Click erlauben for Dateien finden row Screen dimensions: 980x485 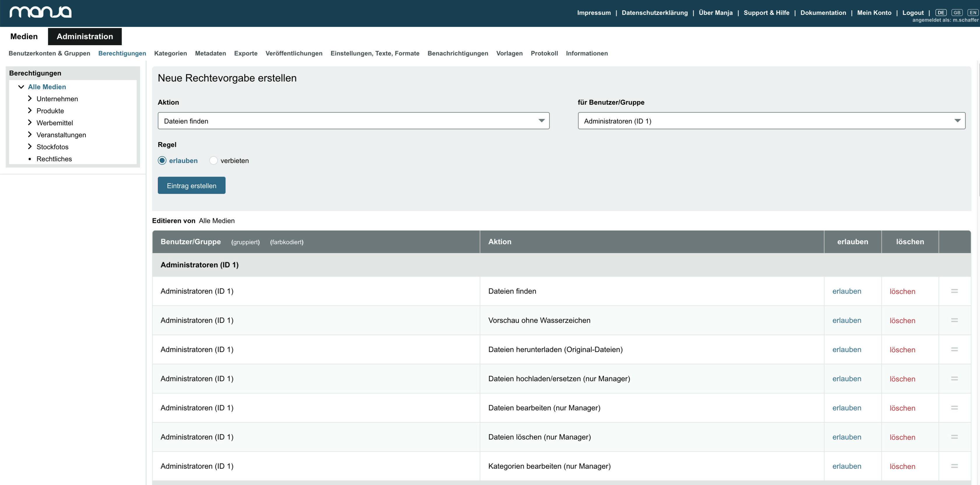click(846, 291)
